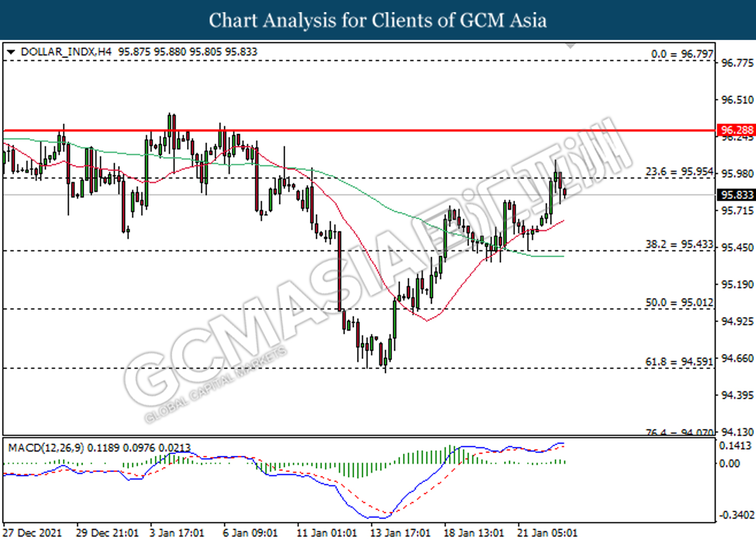This screenshot has height=540, width=756.
Task: Click the 96.510 price axis value
Action: (737, 100)
